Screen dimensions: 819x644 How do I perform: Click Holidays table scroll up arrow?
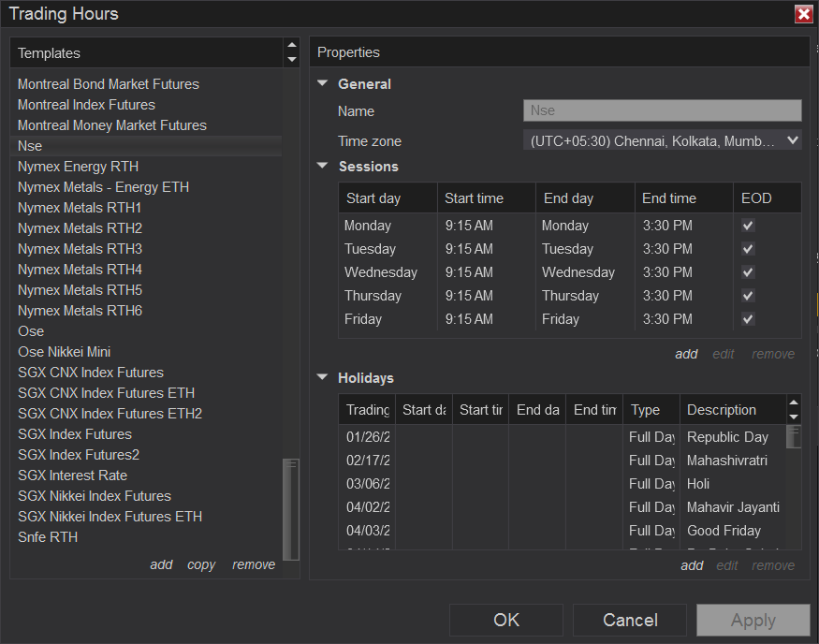[794, 402]
